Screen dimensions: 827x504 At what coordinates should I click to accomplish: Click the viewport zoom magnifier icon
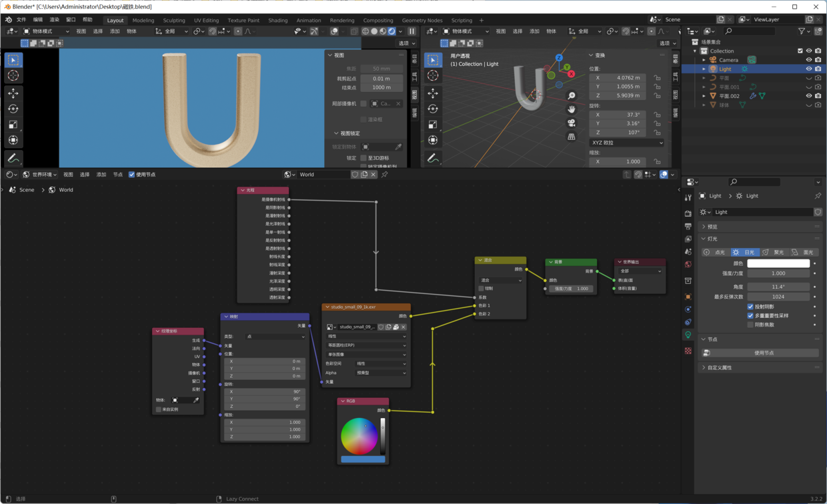point(572,96)
